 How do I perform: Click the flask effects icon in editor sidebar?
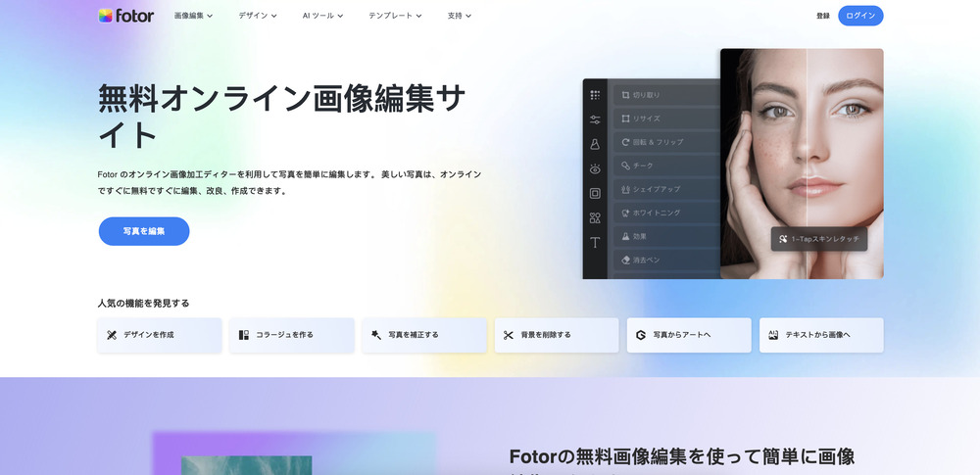[x=595, y=144]
